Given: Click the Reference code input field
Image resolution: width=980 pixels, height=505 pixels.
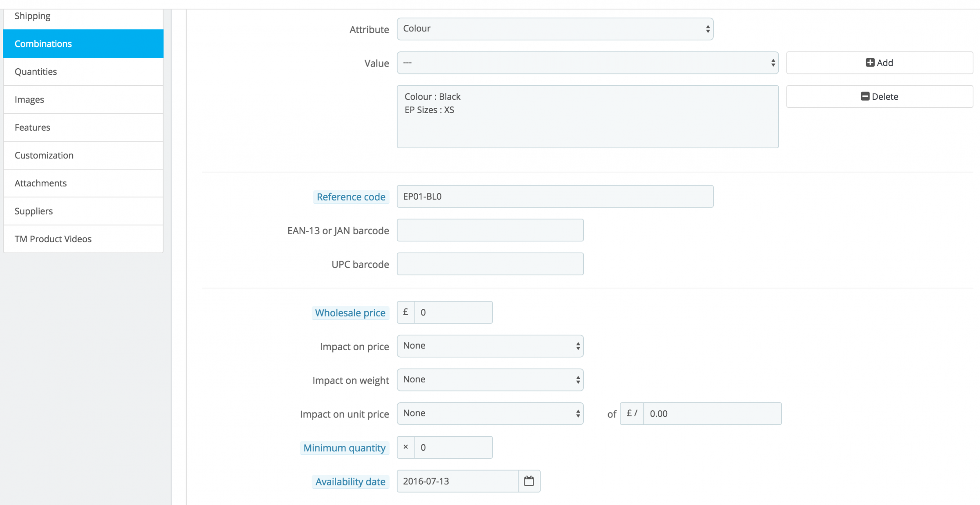Looking at the screenshot, I should click(555, 197).
